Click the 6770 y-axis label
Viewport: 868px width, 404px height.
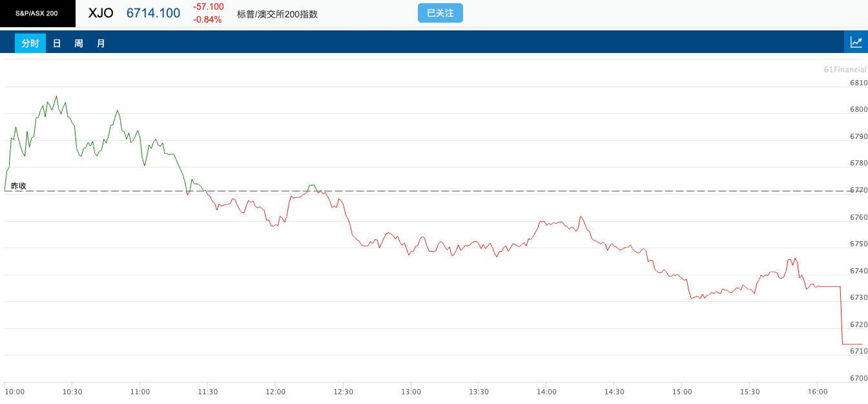pos(858,190)
